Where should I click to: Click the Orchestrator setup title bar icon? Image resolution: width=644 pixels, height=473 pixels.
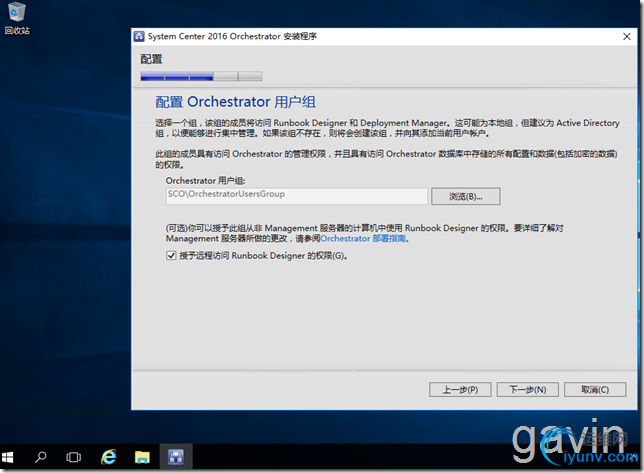[x=139, y=37]
